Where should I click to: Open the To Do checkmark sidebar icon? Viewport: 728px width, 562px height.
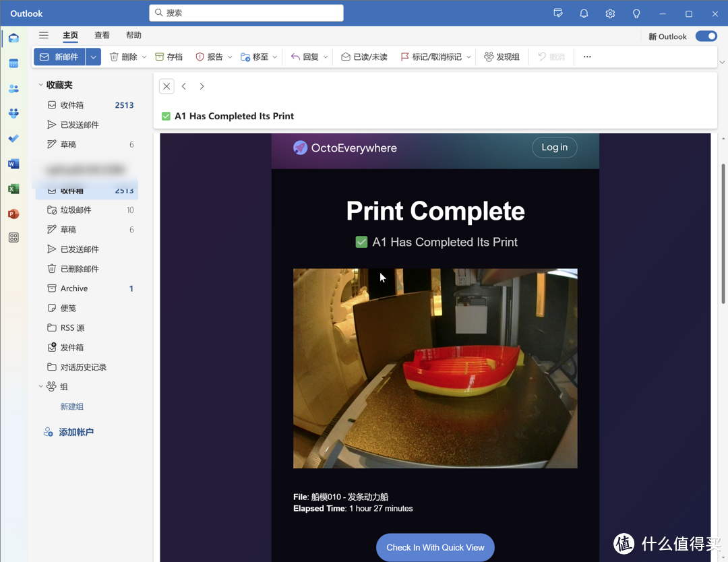click(x=13, y=139)
